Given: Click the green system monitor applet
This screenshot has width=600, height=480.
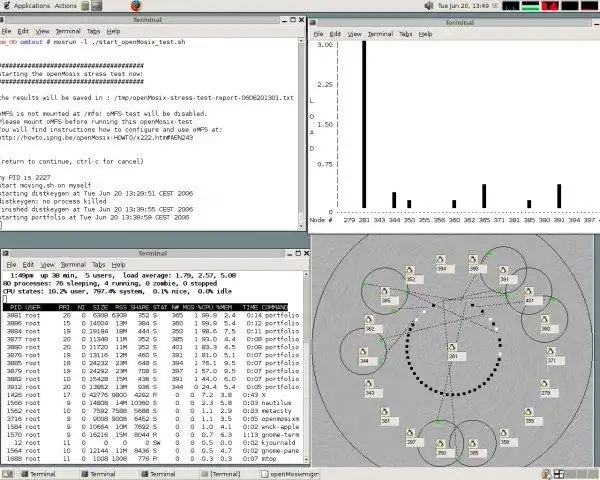Looking at the screenshot, I should tap(530, 6).
